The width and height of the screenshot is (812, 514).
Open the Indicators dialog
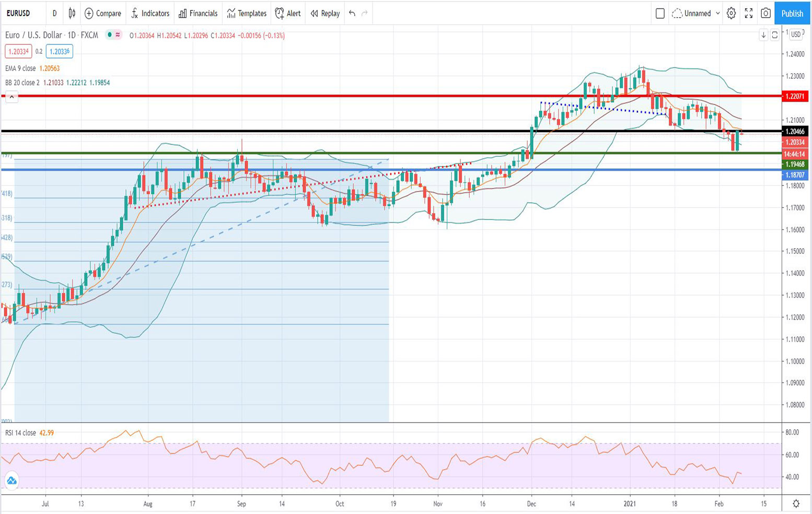click(x=150, y=13)
